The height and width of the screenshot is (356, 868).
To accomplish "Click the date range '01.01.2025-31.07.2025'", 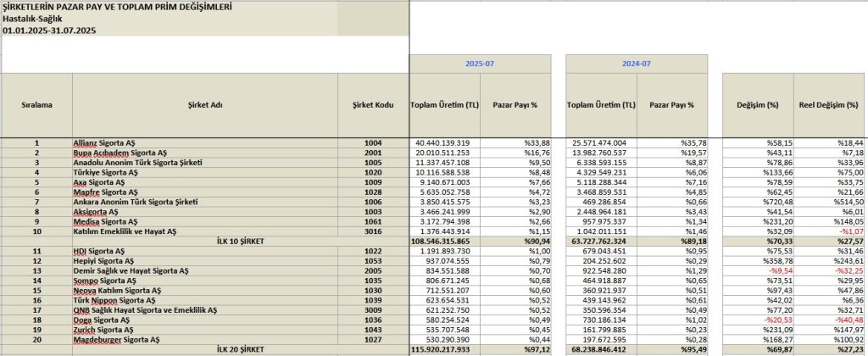I will (x=49, y=31).
